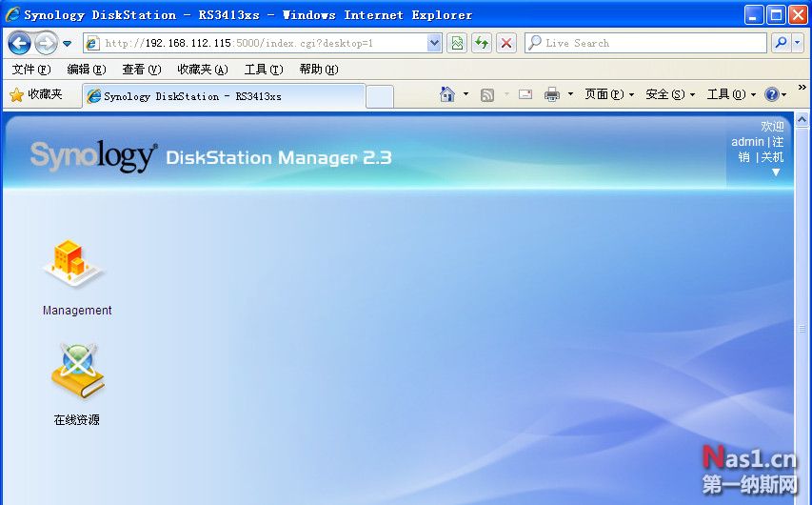This screenshot has height=505, width=812.
Task: Stop loading with the red X icon
Action: pos(506,43)
